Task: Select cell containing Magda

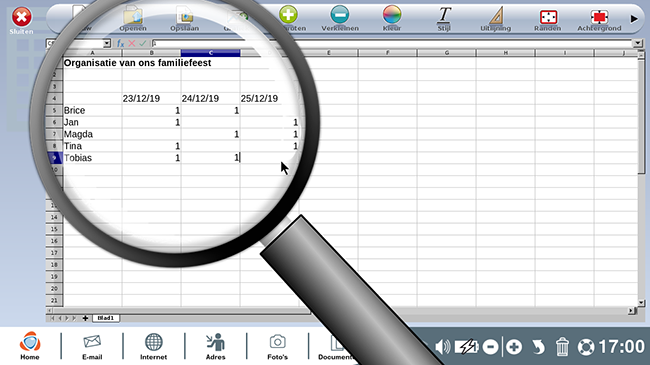Action: 92,134
